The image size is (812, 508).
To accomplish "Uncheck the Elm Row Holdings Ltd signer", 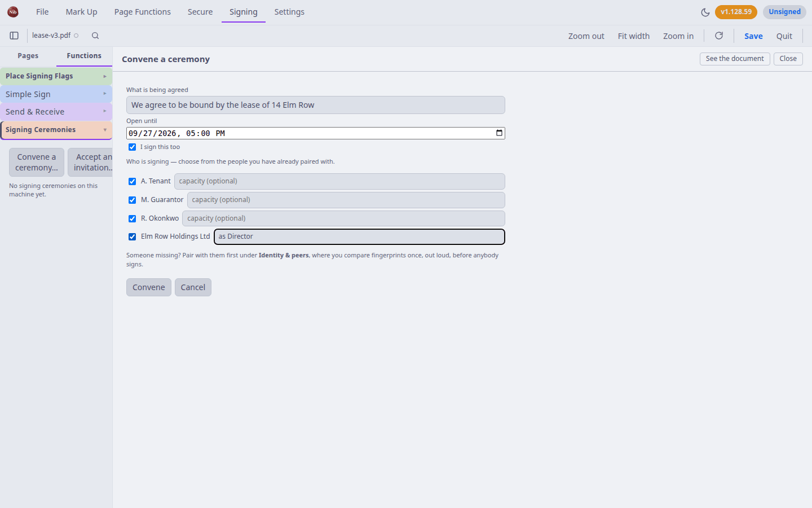I will coord(132,237).
